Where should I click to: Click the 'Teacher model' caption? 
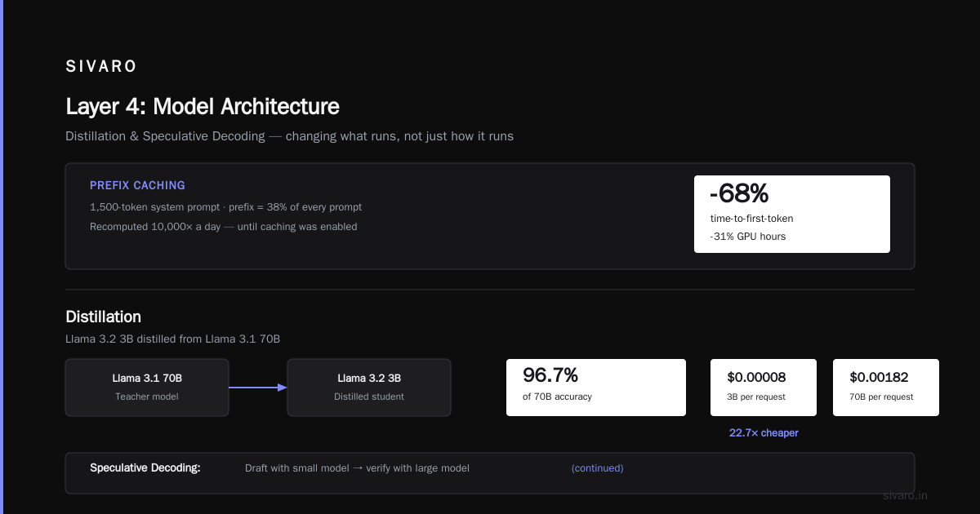point(147,397)
